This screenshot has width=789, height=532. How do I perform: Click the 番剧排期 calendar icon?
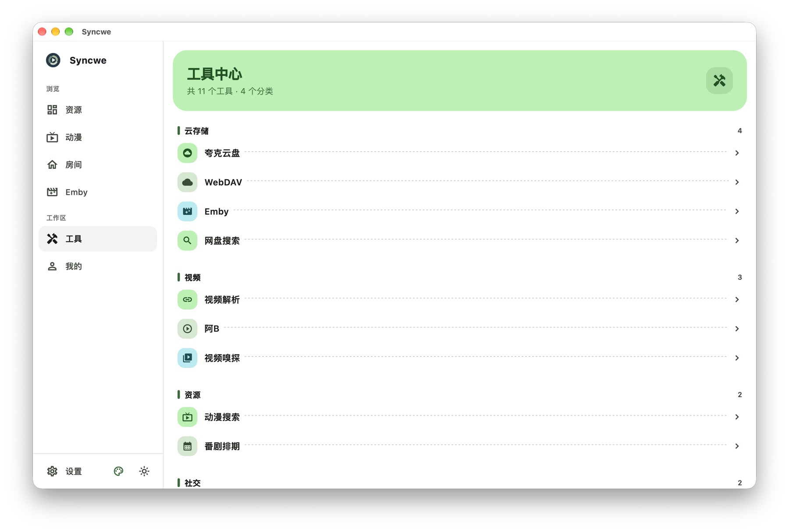pyautogui.click(x=187, y=446)
